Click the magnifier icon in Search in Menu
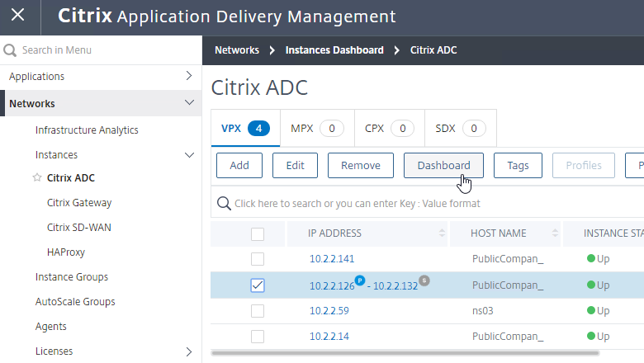 click(10, 50)
